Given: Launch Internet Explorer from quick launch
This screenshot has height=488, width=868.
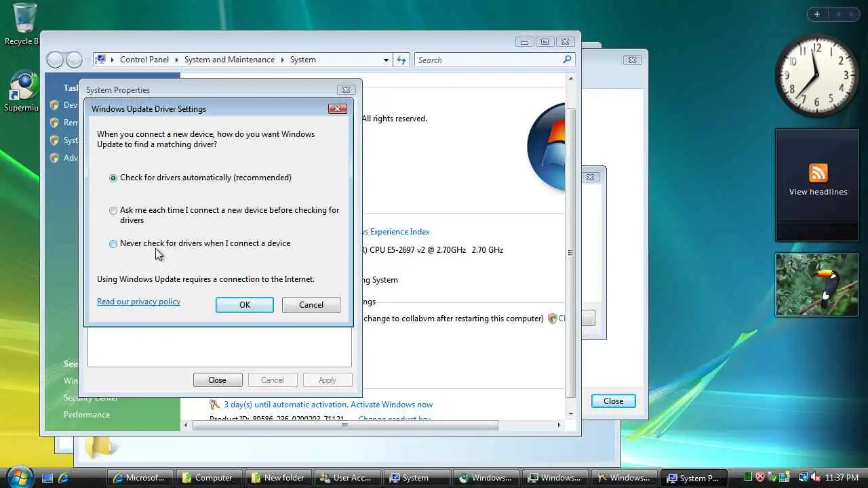Looking at the screenshot, I should tap(64, 478).
